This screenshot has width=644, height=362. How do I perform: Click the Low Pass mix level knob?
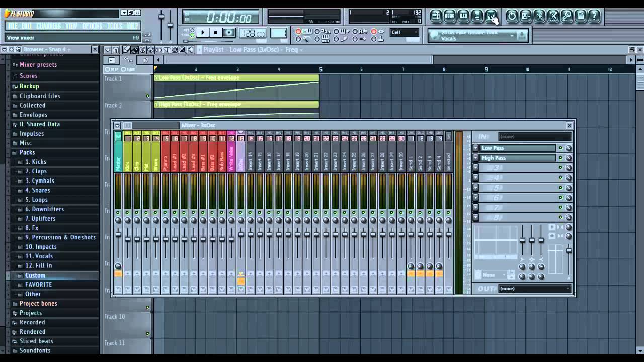point(569,148)
